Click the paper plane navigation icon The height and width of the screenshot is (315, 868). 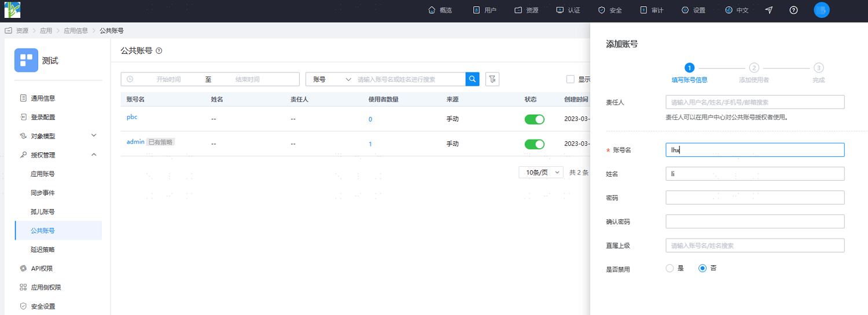pos(769,10)
